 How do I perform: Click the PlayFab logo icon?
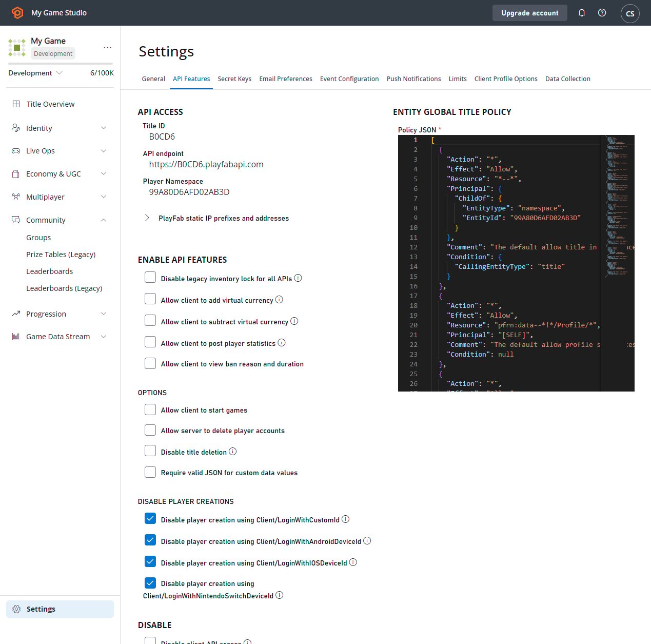[x=17, y=13]
